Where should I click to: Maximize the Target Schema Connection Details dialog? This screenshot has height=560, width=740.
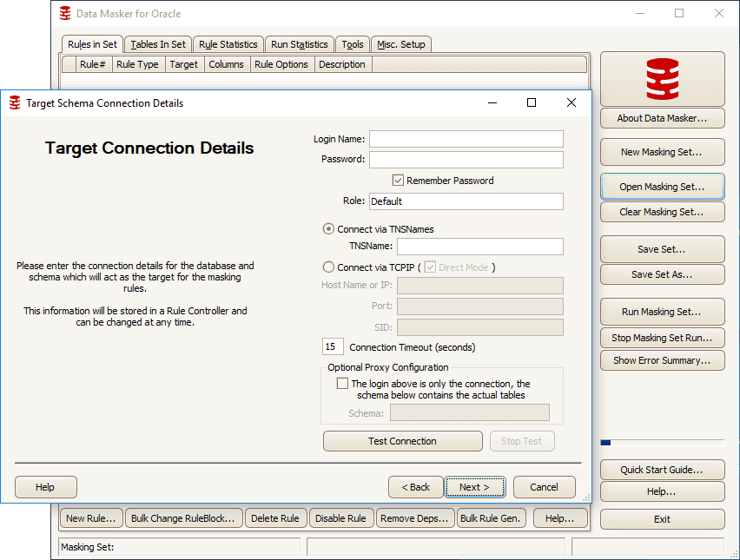point(532,102)
